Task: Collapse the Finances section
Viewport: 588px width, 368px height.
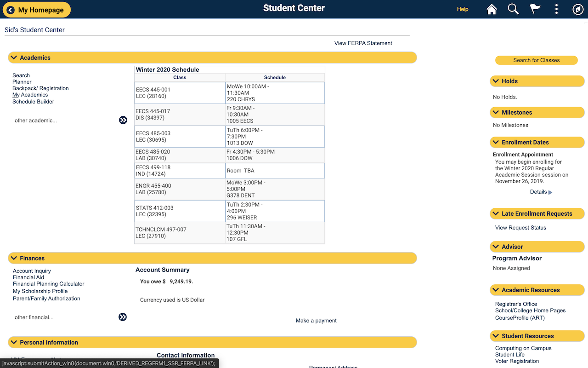Action: pos(14,258)
